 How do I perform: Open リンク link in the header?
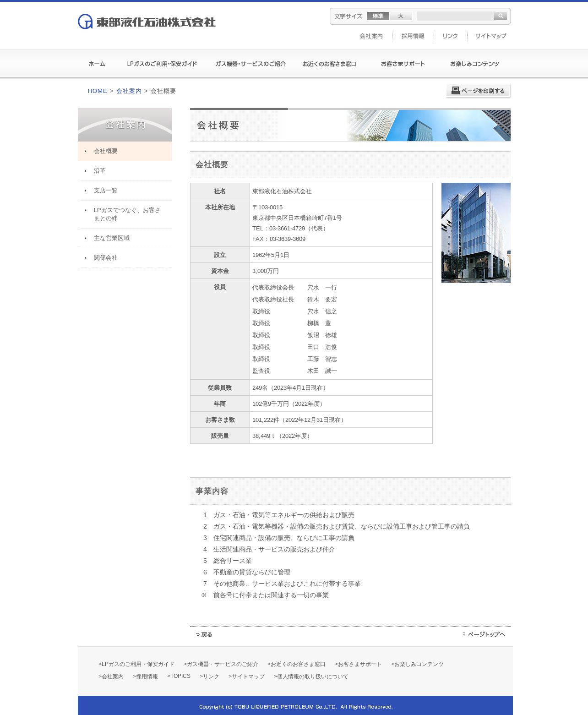pyautogui.click(x=450, y=36)
